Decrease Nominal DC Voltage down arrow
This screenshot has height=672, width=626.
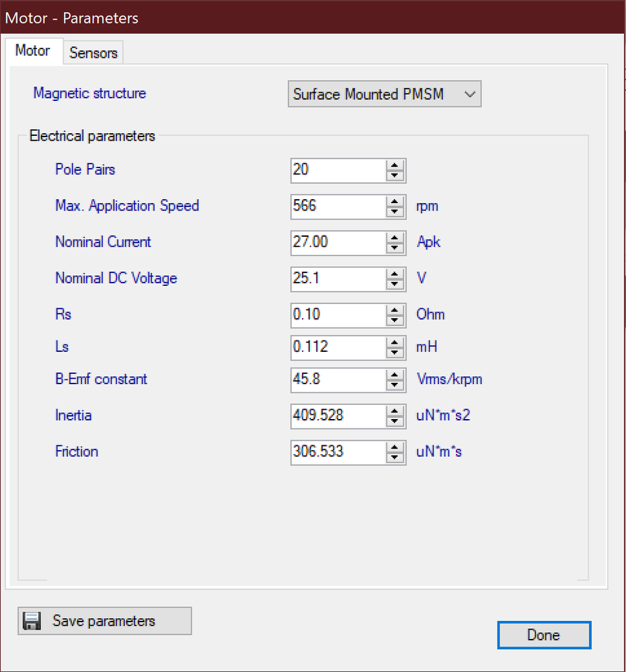pyautogui.click(x=395, y=284)
